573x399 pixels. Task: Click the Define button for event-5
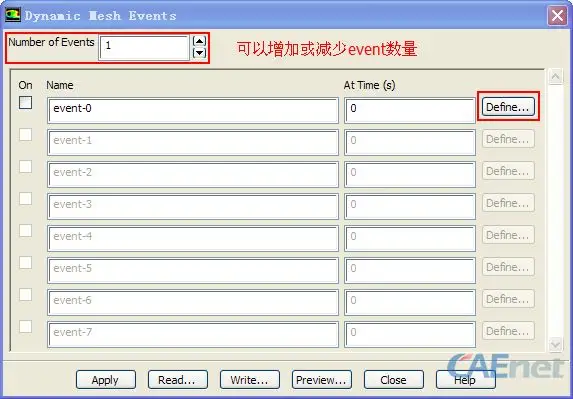[508, 267]
